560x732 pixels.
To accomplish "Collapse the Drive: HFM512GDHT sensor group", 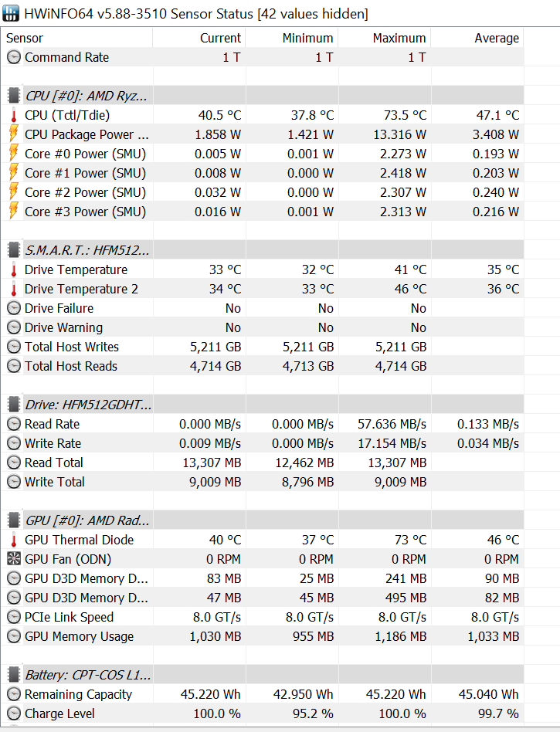I will (x=88, y=405).
